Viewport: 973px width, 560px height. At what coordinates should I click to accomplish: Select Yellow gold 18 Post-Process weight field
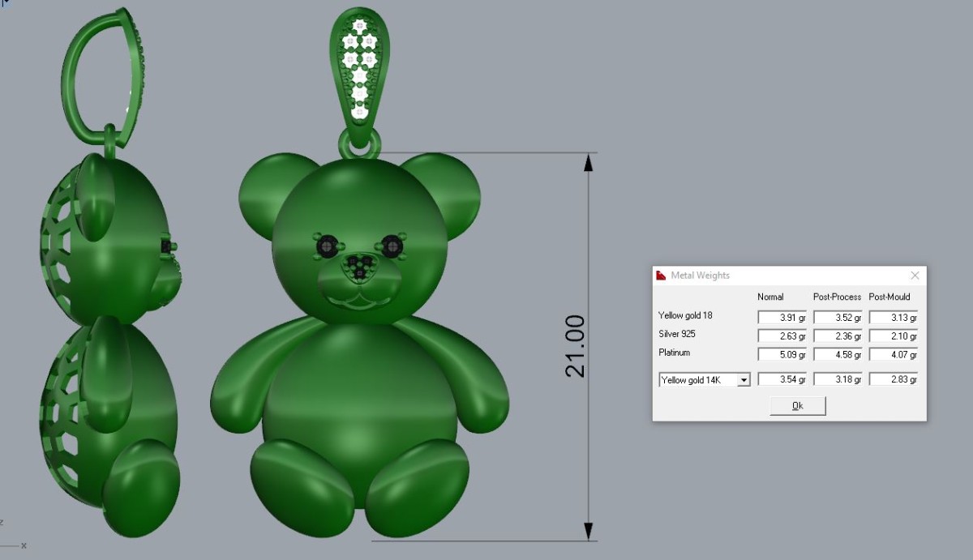point(838,318)
